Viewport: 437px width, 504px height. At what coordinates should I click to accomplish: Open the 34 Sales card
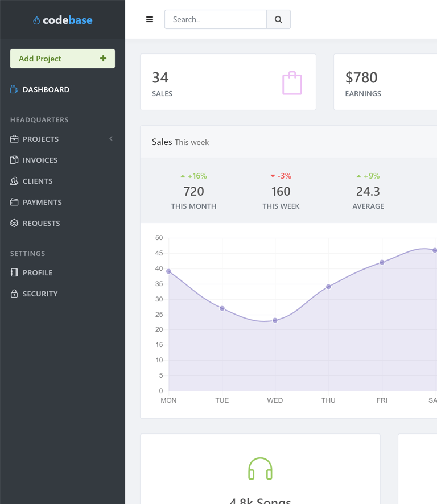(x=228, y=82)
